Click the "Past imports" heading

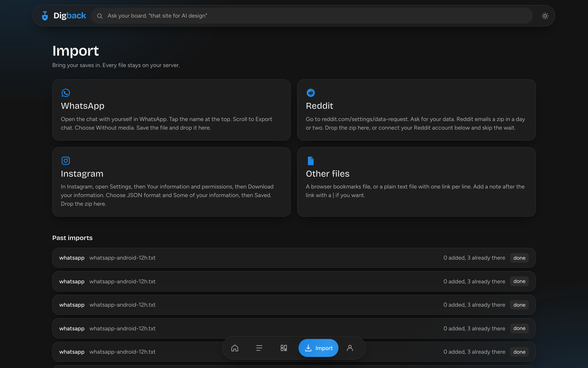pos(72,238)
